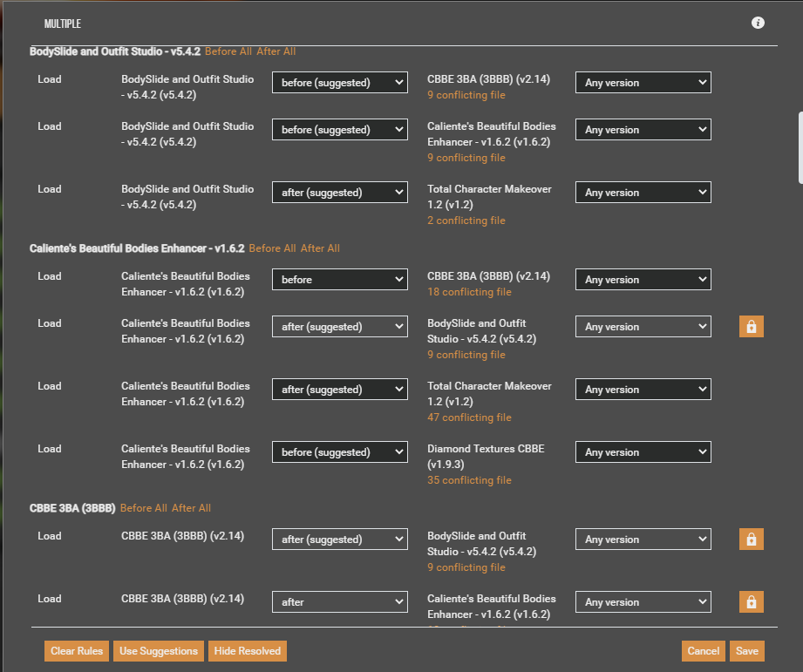Click the Hide Resolved button

248,651
